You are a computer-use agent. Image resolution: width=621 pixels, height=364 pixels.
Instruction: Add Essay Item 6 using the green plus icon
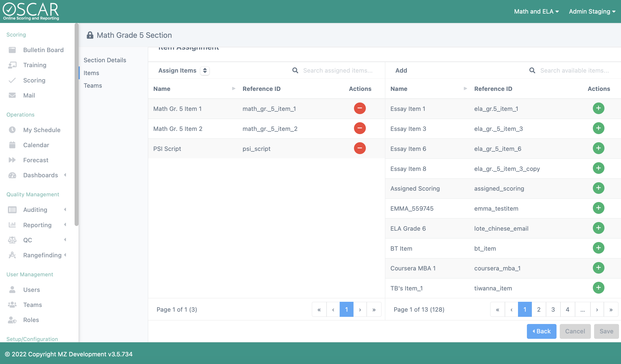pos(599,148)
